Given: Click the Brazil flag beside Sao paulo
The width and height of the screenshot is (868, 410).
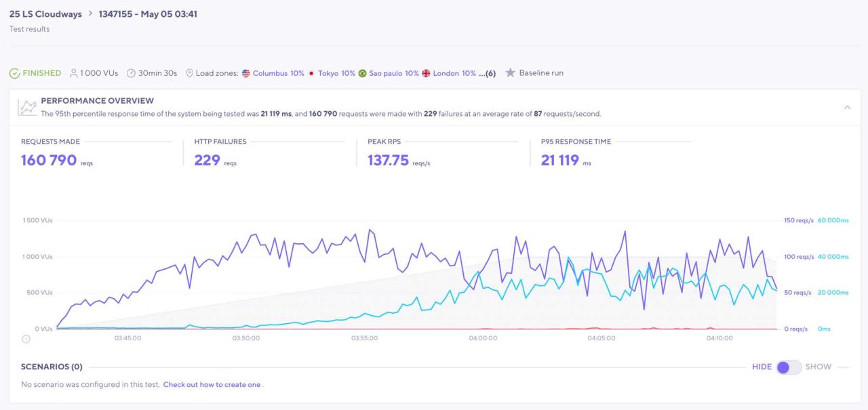Looking at the screenshot, I should 363,73.
